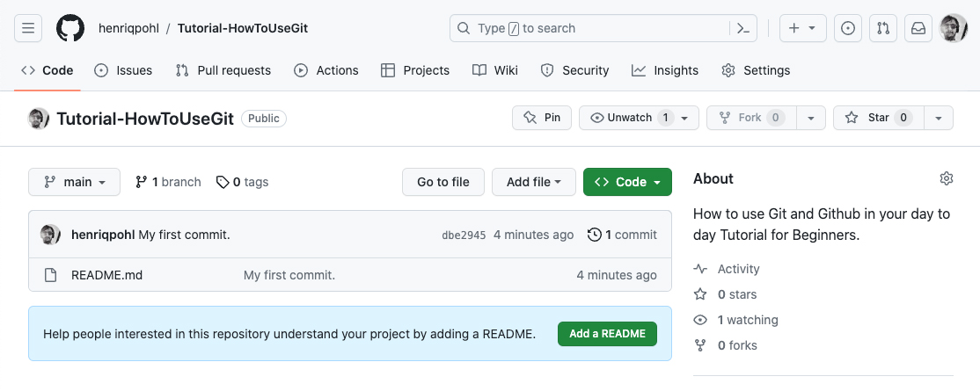
Task: Open the create new plus dropdown
Action: coord(802,28)
